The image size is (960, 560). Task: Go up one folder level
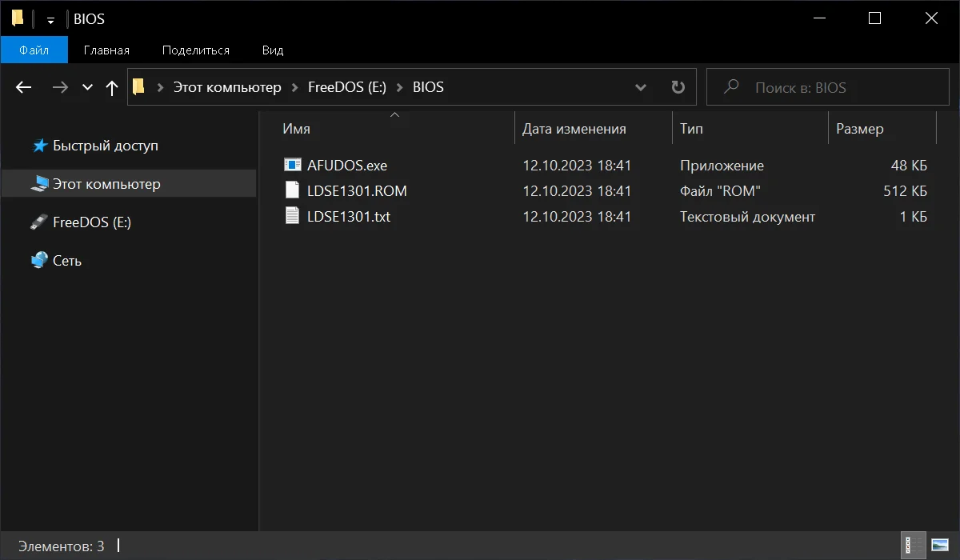point(112,88)
